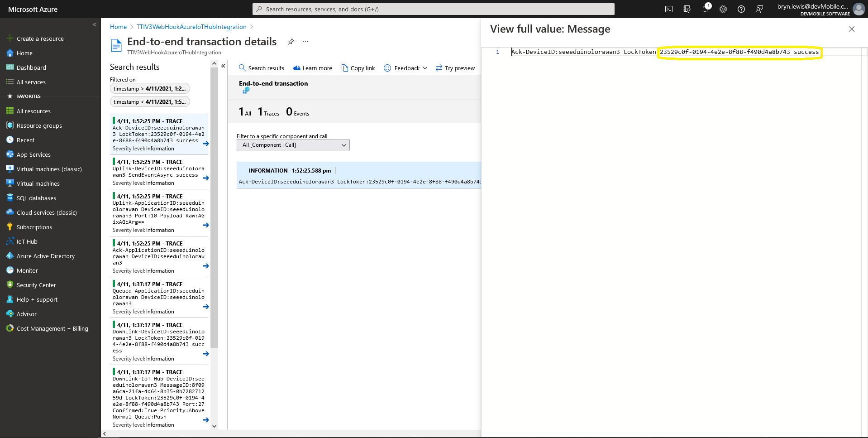Image resolution: width=868 pixels, height=438 pixels.
Task: Click the Copy link button
Action: click(x=358, y=68)
